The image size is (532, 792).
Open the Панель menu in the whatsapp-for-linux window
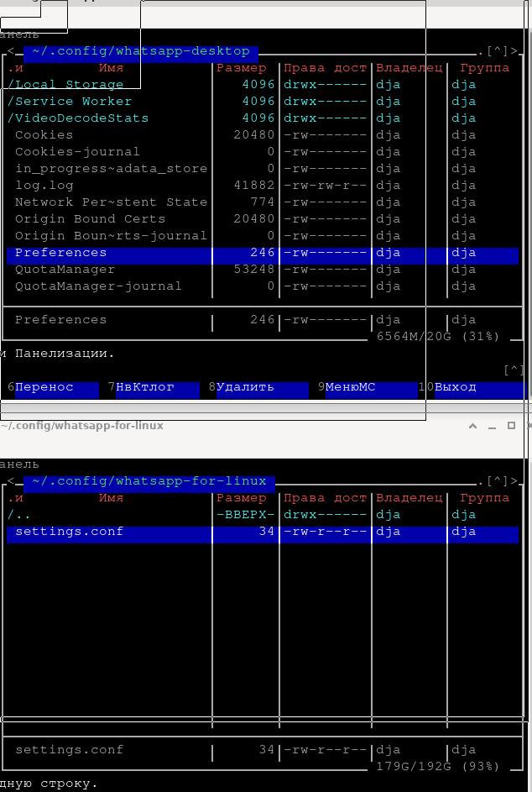click(x=19, y=464)
